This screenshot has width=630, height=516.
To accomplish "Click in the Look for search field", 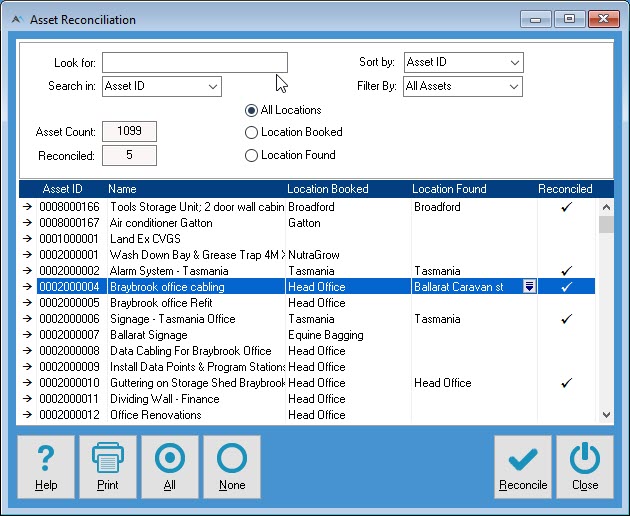I will click(194, 63).
